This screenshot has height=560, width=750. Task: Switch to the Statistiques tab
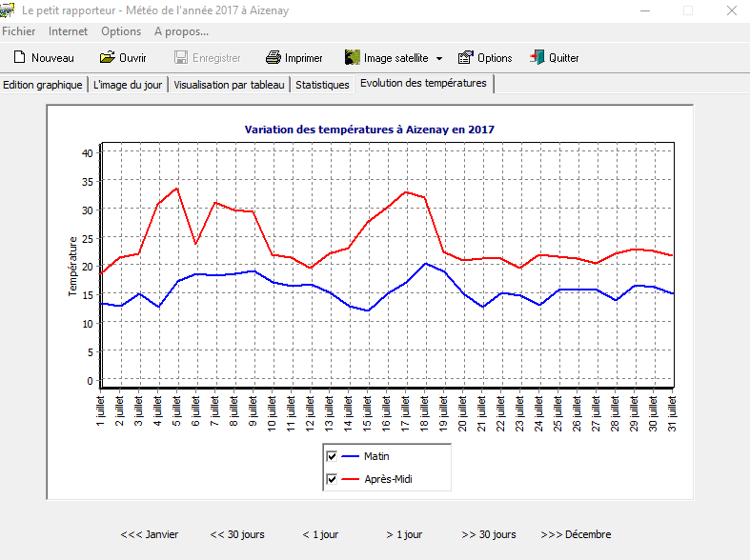(322, 85)
